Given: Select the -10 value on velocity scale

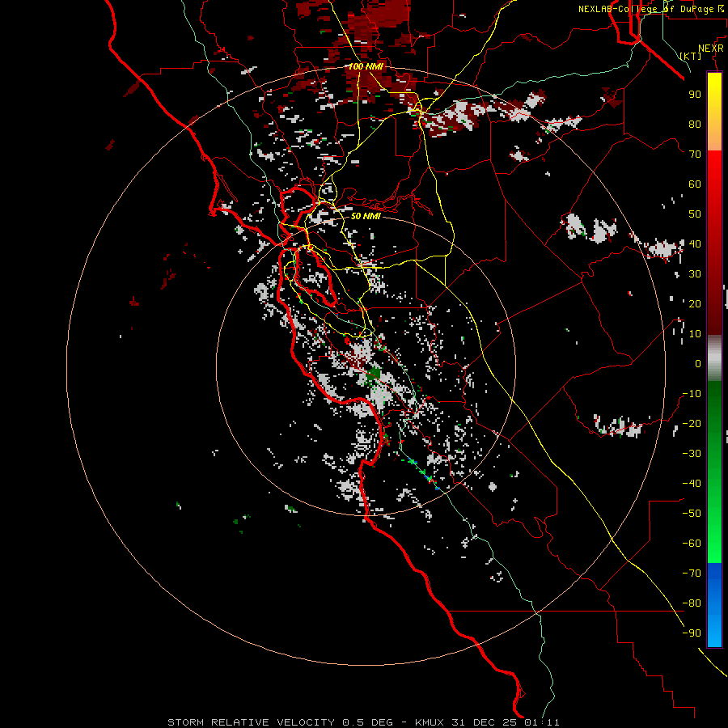Looking at the screenshot, I should point(692,394).
